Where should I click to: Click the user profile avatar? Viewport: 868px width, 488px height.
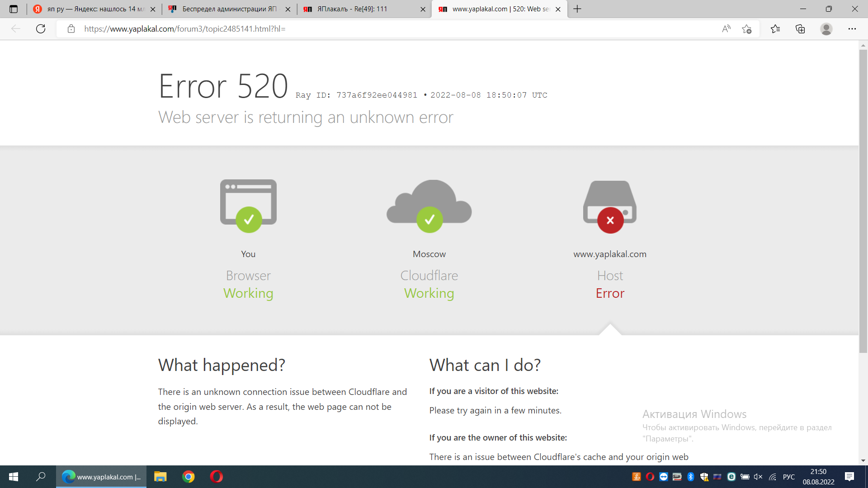(826, 29)
